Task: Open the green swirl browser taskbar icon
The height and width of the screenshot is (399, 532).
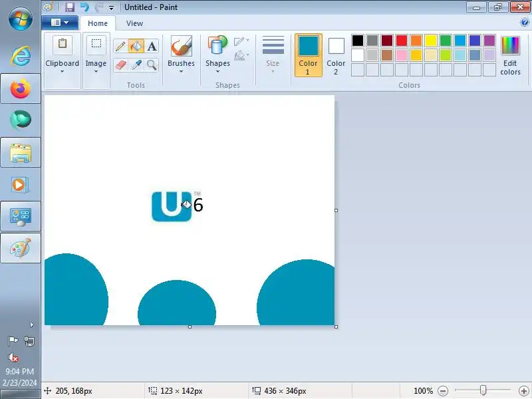Action: point(21,120)
